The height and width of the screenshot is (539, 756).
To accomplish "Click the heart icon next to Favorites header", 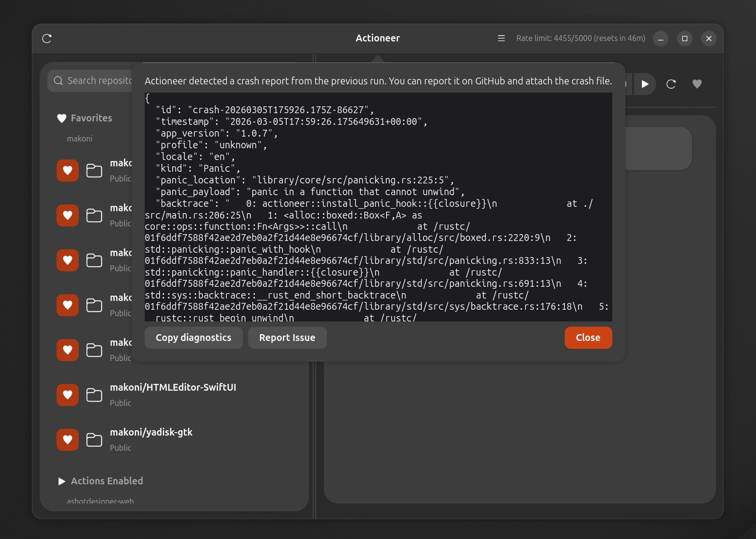I will (x=61, y=118).
